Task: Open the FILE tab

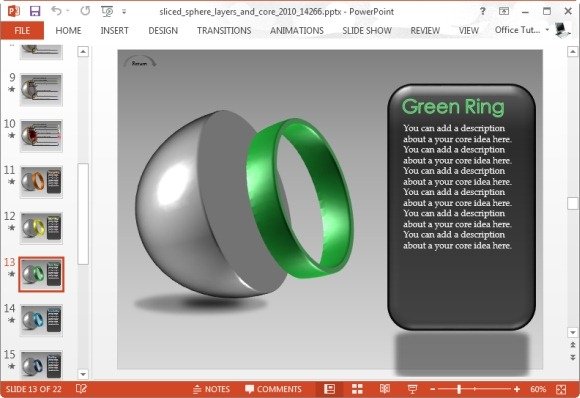Action: click(22, 30)
